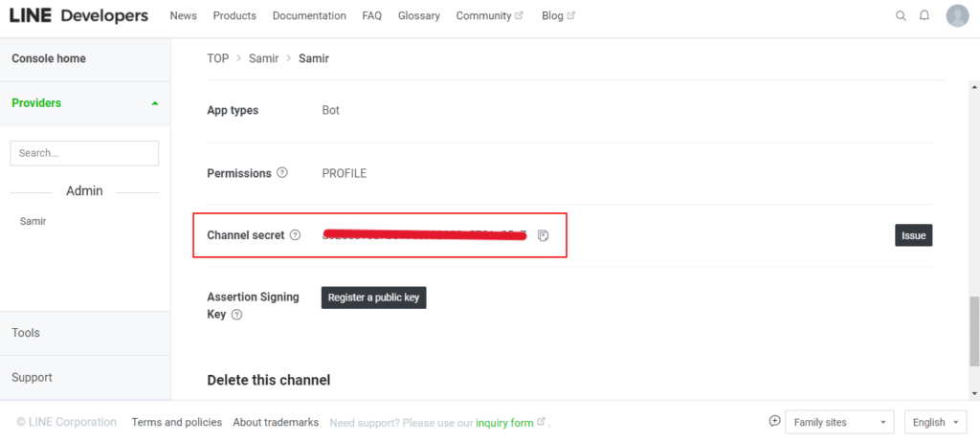Viewport: 980px width, 441px height.
Task: Collapse the Providers section
Action: [x=85, y=103]
